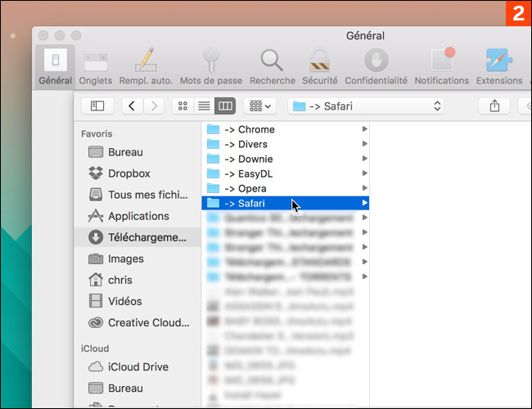Screen dimensions: 532x409
Task: Toggle the Finder sidebar visibility button
Action: tap(97, 106)
